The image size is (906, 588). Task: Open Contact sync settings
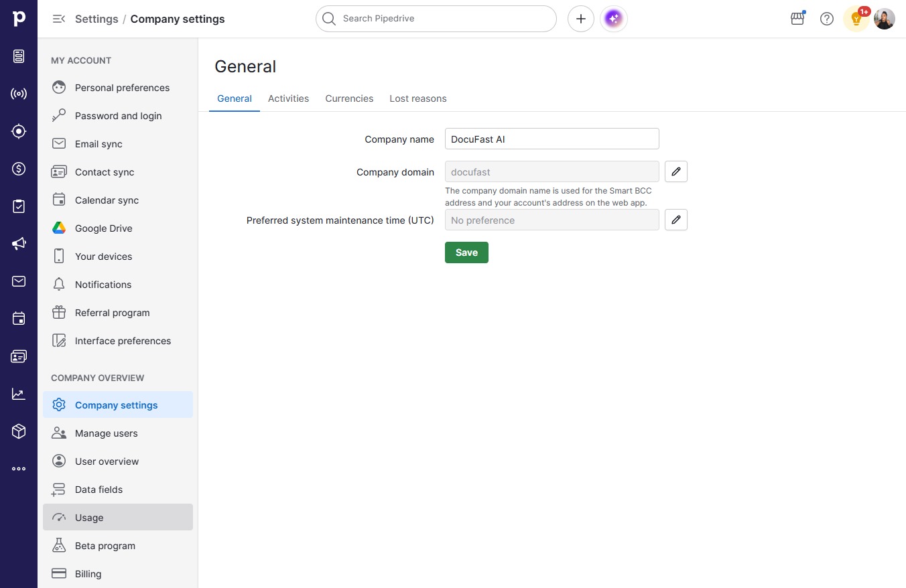coord(118,172)
